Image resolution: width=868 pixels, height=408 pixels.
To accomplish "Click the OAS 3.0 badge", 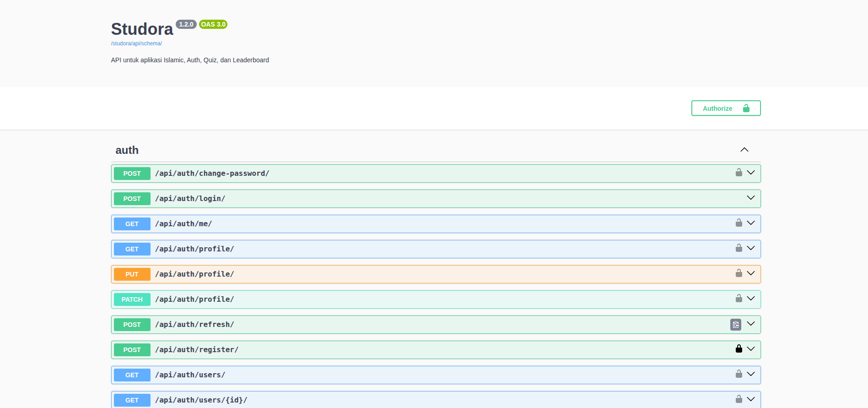I will [x=213, y=24].
